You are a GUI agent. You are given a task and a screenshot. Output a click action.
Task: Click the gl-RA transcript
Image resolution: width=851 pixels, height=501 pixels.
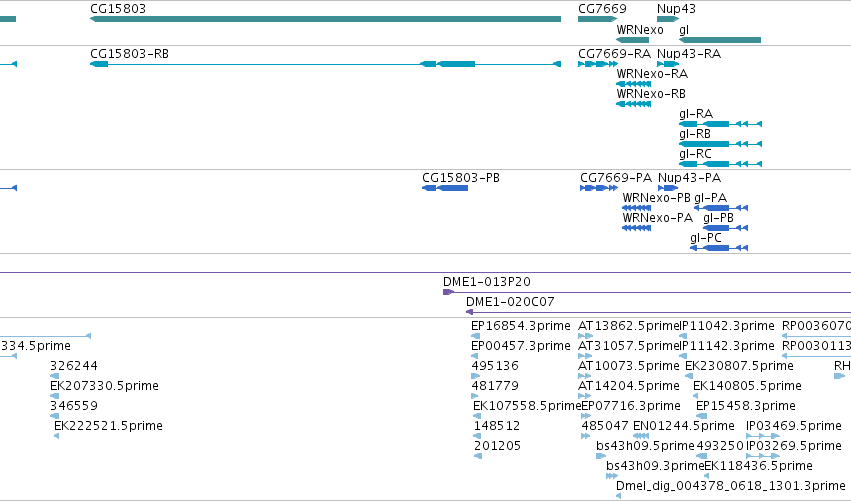720,124
